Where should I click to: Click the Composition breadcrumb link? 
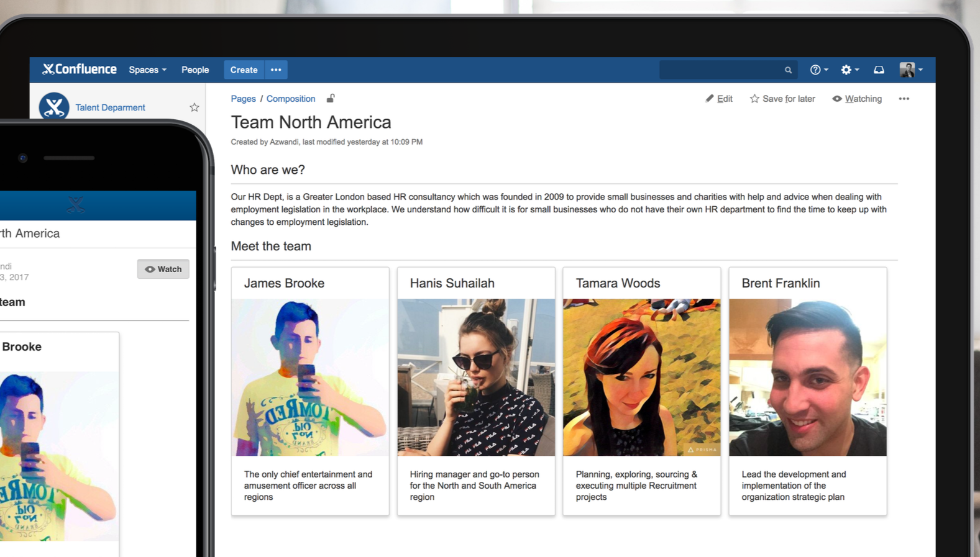pos(291,99)
